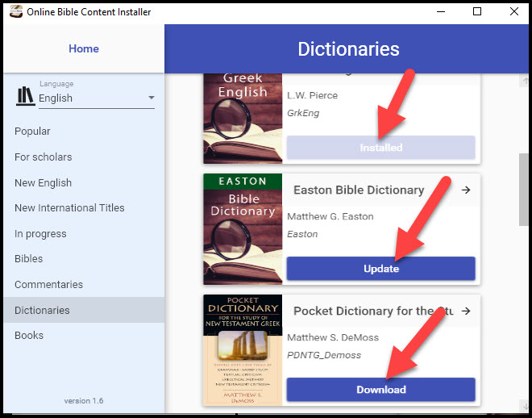
Task: Click the Easton Bible Dictionary cover image
Action: [x=243, y=229]
